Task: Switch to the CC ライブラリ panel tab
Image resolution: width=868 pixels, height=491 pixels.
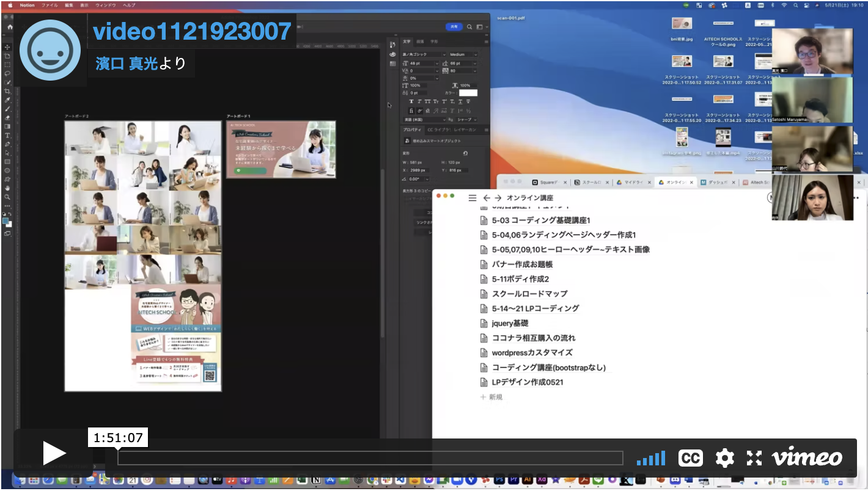Action: (x=440, y=129)
